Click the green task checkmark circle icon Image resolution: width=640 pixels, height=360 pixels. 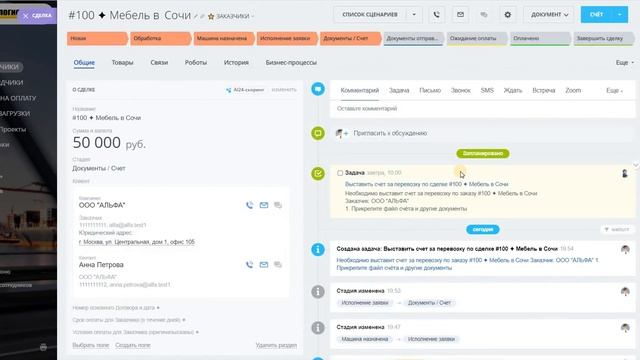(x=318, y=173)
